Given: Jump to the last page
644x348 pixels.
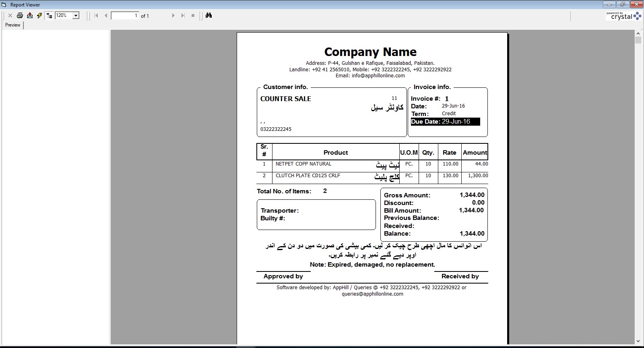Looking at the screenshot, I should pyautogui.click(x=183, y=16).
